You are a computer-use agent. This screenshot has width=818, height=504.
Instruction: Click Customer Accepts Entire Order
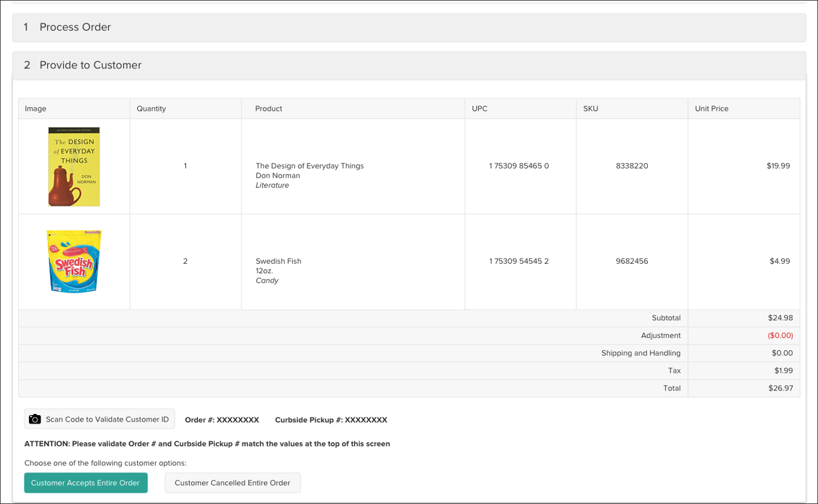[x=85, y=483]
